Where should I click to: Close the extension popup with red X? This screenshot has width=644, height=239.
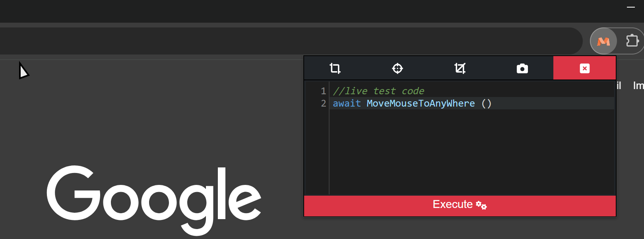tap(584, 68)
